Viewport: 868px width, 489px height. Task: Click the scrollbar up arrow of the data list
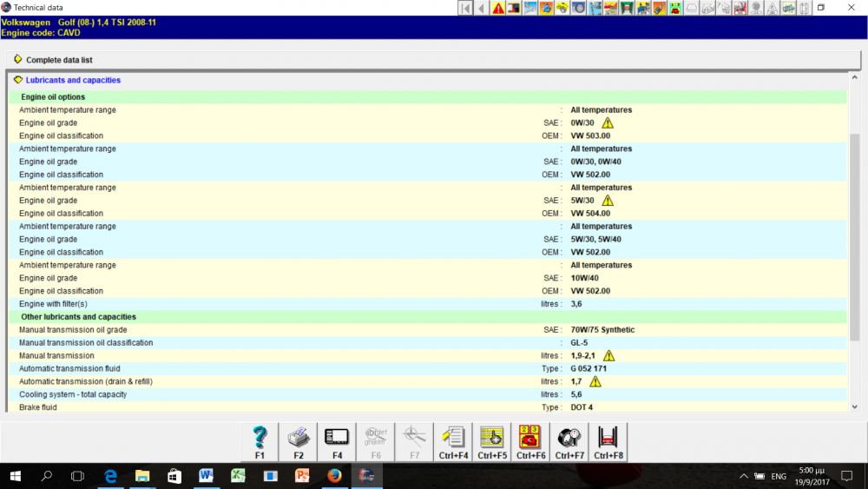pos(855,77)
